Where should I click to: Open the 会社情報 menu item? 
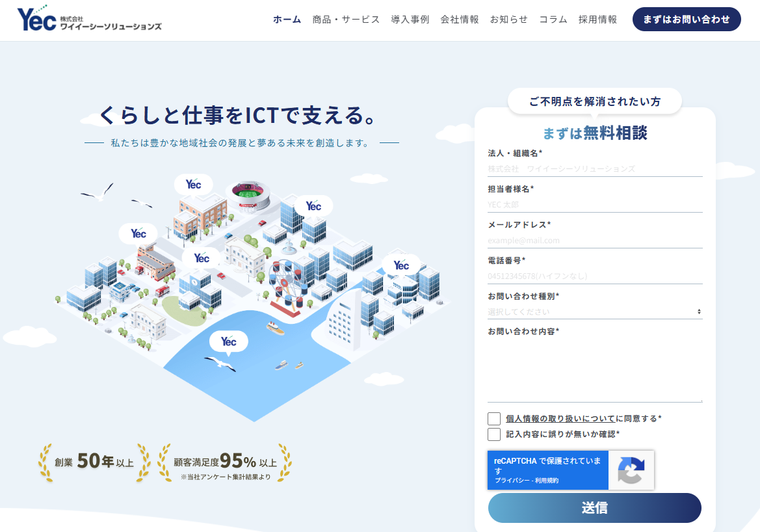[460, 20]
